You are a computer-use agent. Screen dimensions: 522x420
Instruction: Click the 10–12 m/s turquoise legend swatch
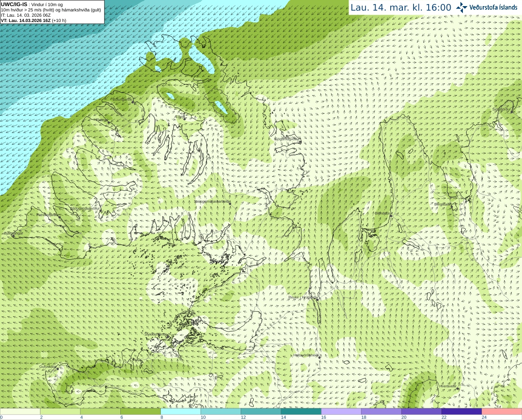click(221, 411)
